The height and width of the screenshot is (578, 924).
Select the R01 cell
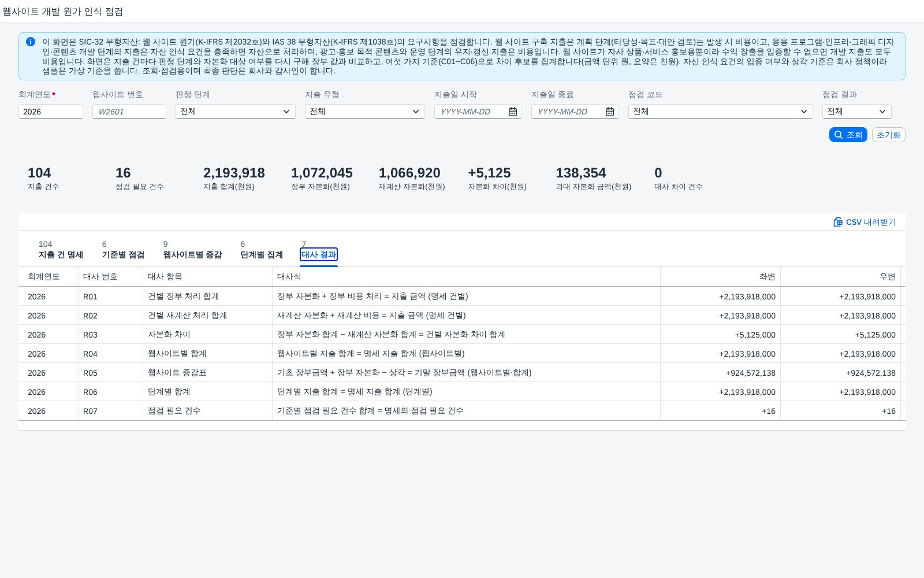[111, 297]
